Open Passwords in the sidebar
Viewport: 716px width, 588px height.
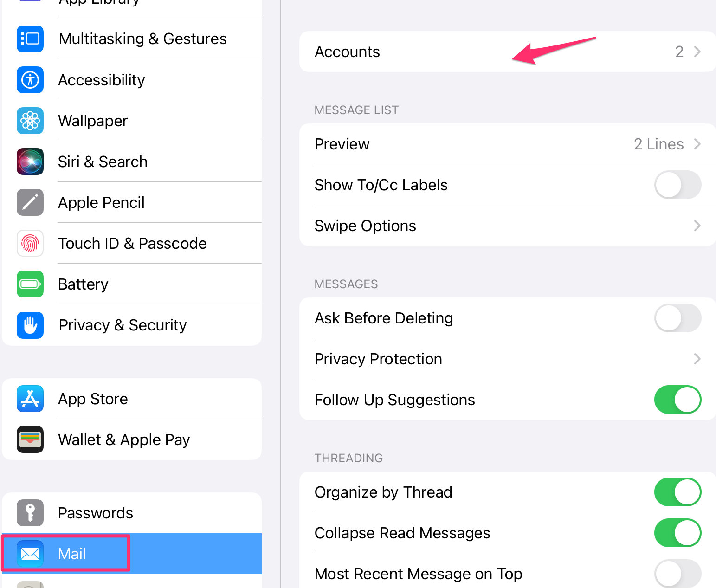(95, 513)
